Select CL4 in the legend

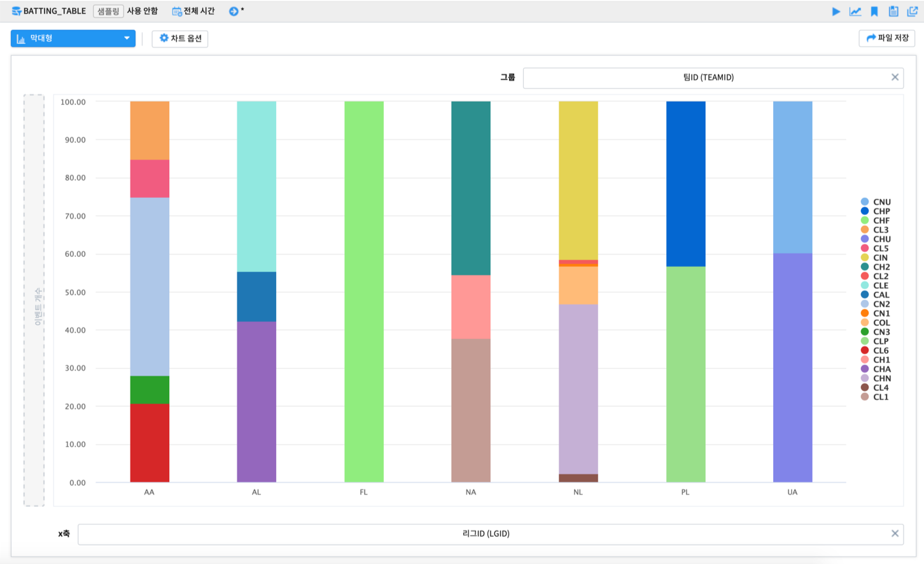click(876, 387)
